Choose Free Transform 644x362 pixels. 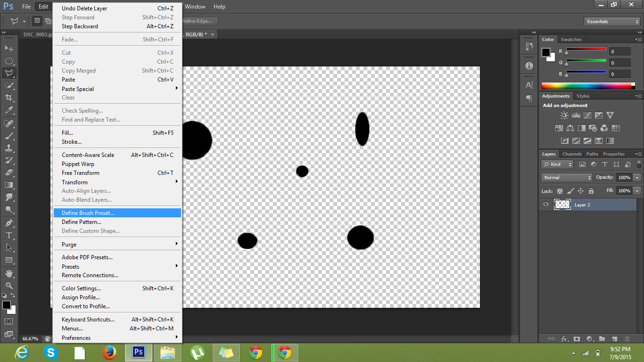(117, 173)
